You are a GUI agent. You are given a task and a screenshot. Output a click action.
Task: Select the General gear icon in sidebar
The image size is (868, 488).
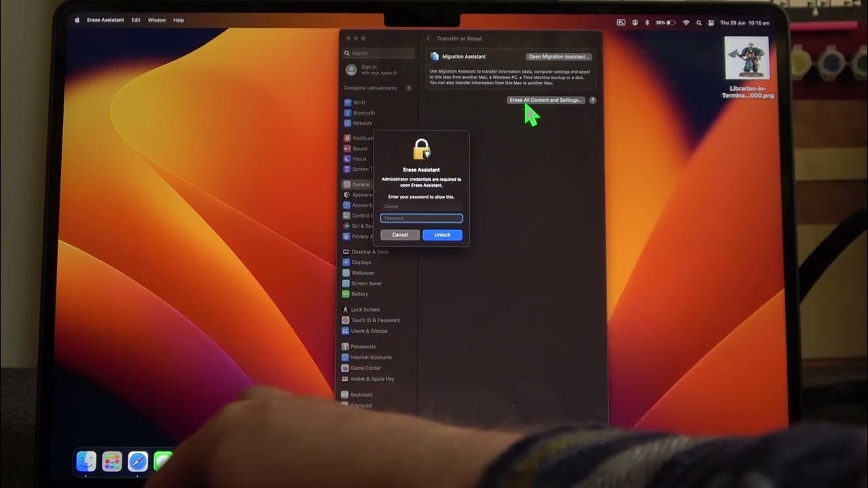pos(347,184)
